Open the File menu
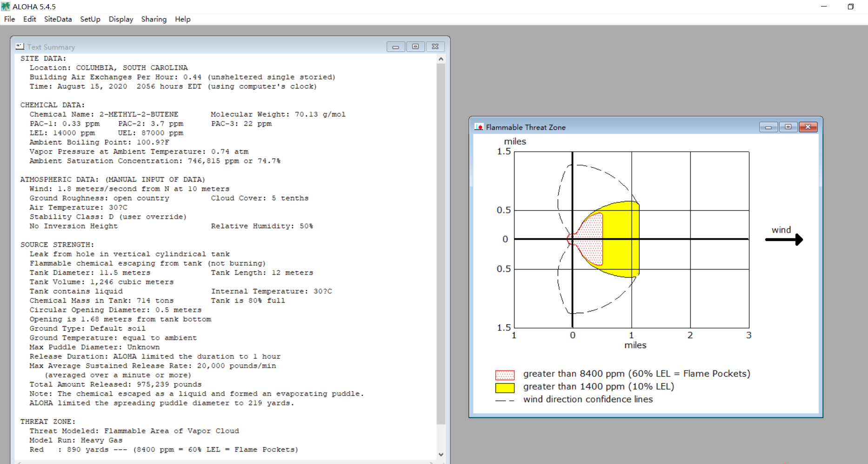868x464 pixels. tap(9, 19)
